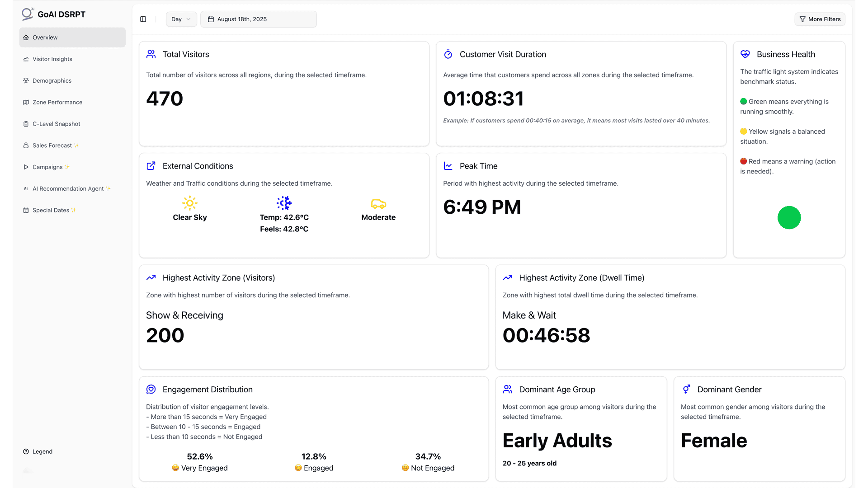
Task: Click the large green health status indicator
Action: (789, 218)
